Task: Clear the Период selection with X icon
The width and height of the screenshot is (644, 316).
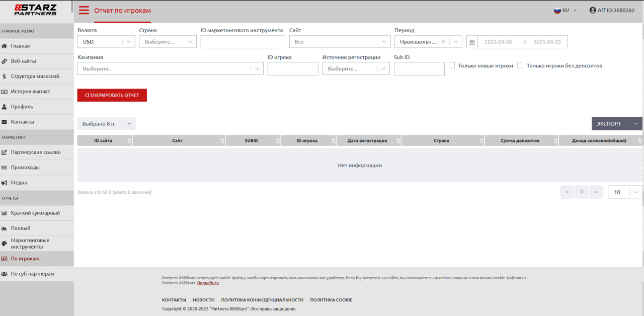Action: click(443, 42)
